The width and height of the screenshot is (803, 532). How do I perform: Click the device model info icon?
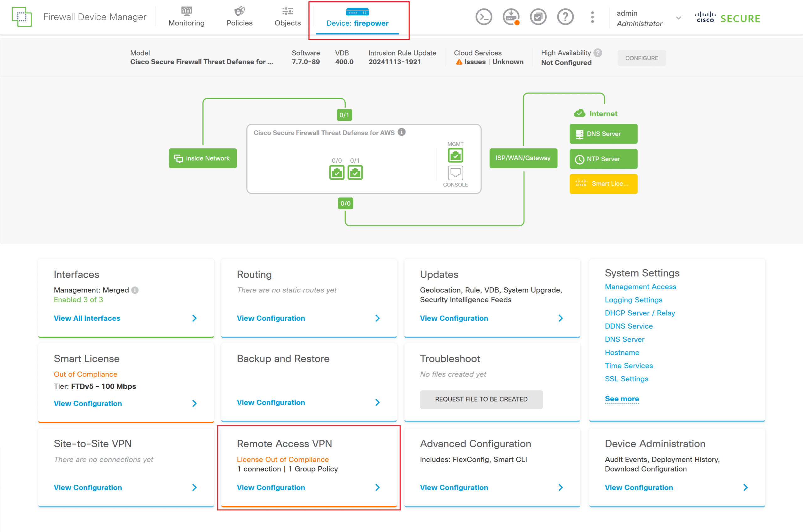click(x=401, y=132)
